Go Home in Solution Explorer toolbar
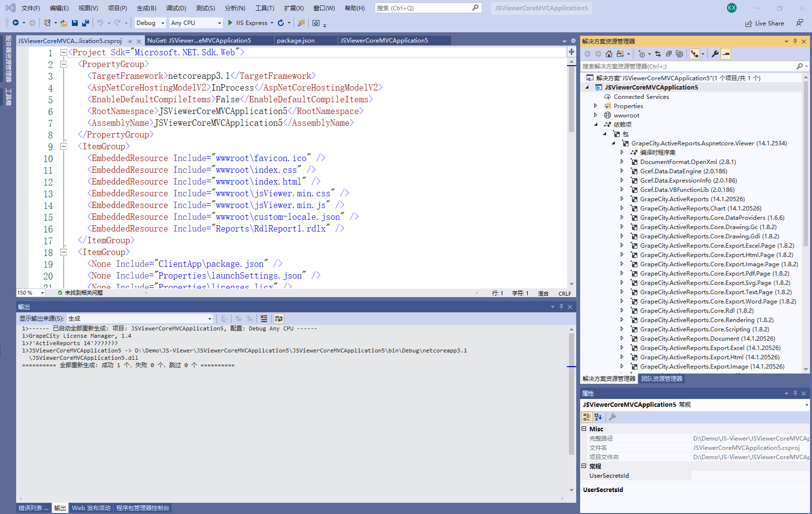Image resolution: width=812 pixels, height=514 pixels. pos(609,54)
